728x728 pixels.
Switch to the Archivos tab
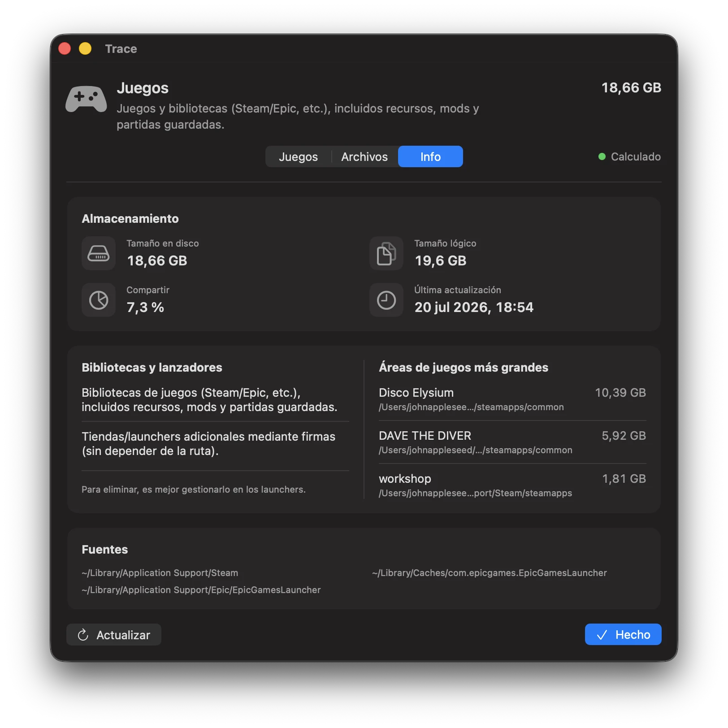tap(364, 156)
